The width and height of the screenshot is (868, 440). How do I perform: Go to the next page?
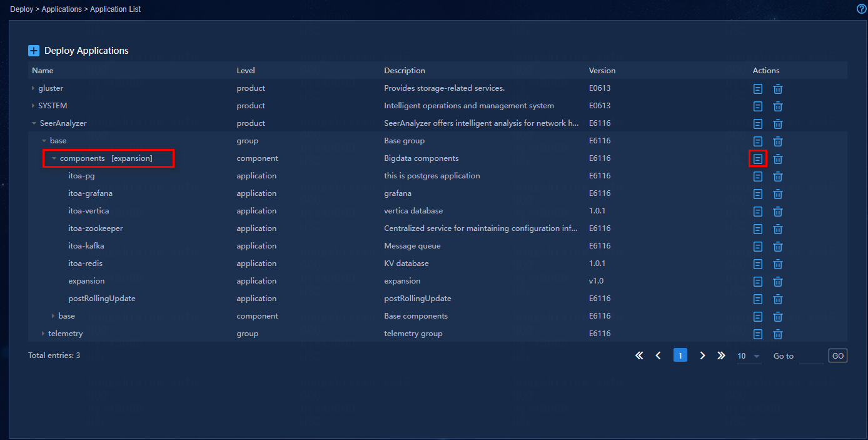[702, 356]
